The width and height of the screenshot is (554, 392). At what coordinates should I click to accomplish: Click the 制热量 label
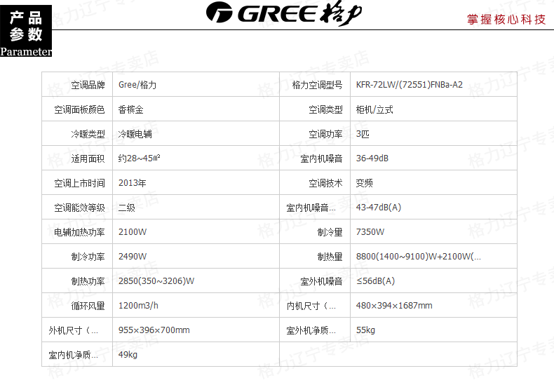coord(330,257)
